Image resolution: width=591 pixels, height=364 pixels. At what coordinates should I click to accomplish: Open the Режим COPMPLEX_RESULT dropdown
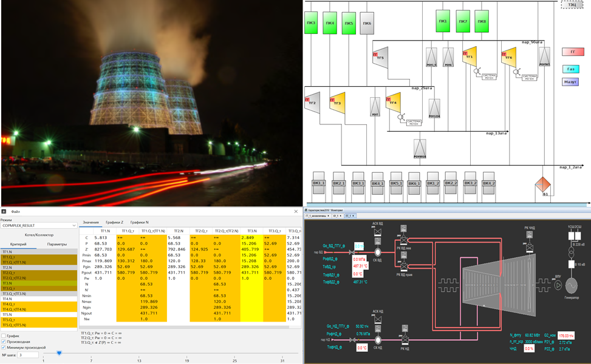point(39,225)
